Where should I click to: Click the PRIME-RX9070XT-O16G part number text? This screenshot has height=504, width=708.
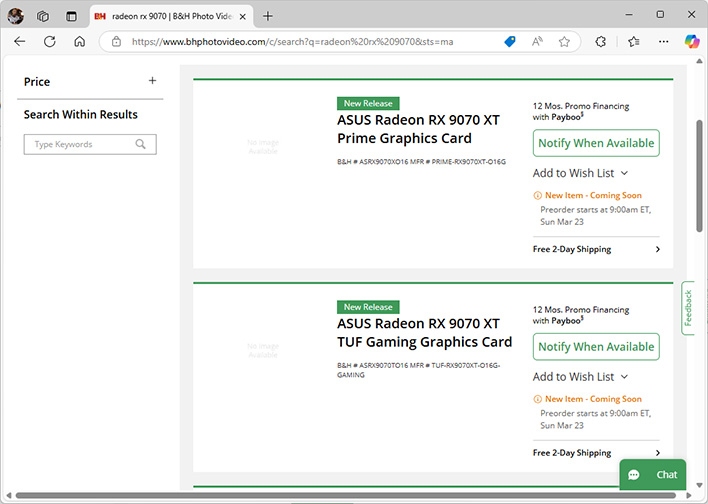coord(469,162)
